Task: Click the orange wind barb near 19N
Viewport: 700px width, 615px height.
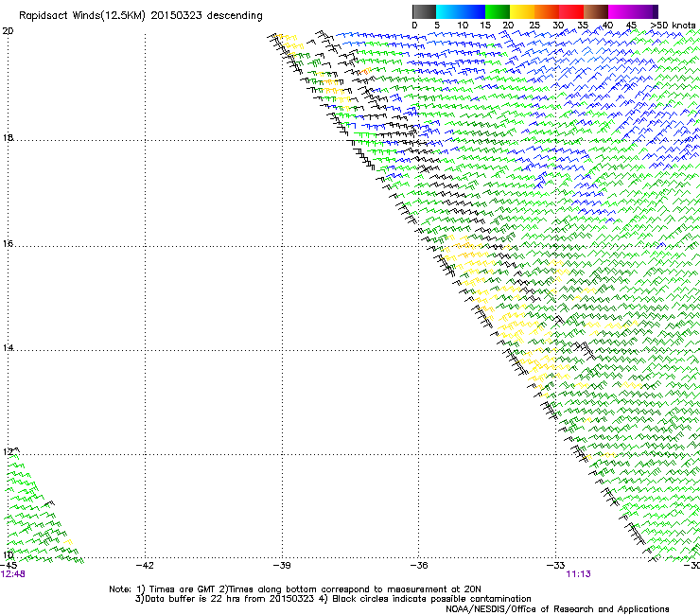Action: point(365,71)
